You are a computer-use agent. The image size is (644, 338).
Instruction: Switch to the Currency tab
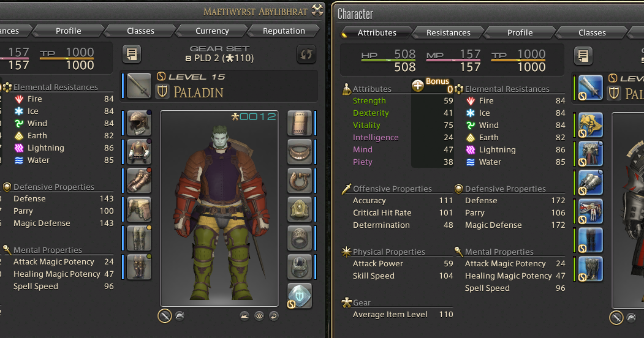212,31
